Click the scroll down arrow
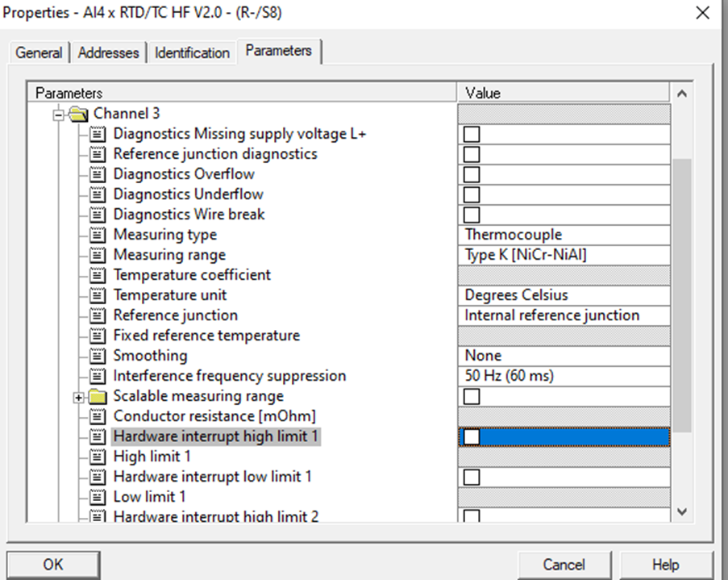Screen dimensions: 728x580 point(682,511)
